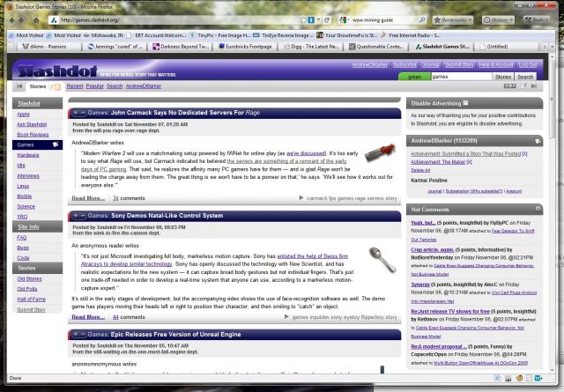Open the list-all-tabs dropdown arrow

[x=553, y=47]
